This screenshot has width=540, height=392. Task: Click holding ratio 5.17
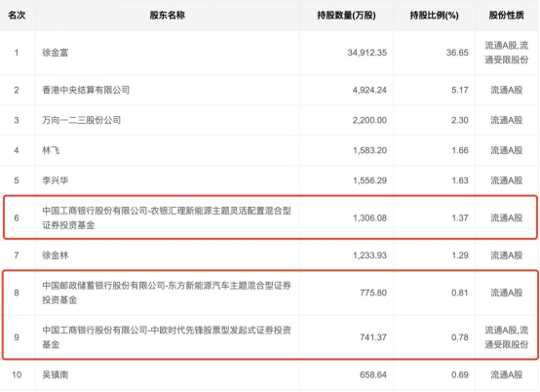coord(460,91)
